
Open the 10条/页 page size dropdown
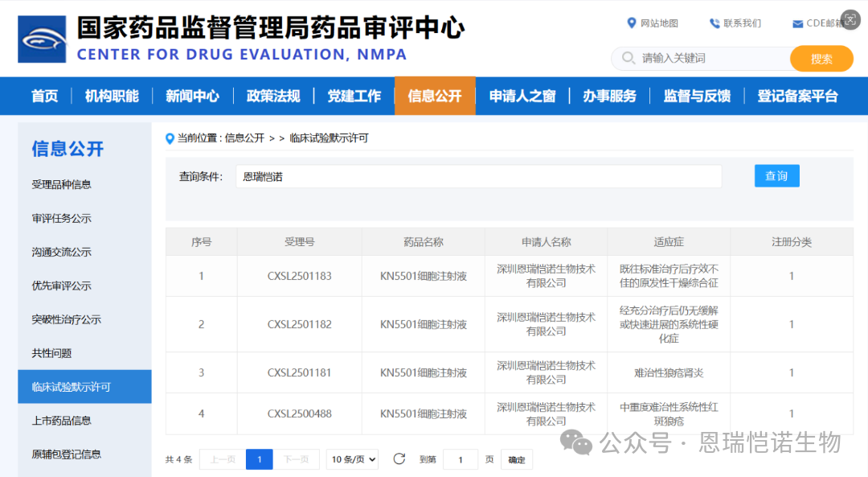click(x=354, y=459)
